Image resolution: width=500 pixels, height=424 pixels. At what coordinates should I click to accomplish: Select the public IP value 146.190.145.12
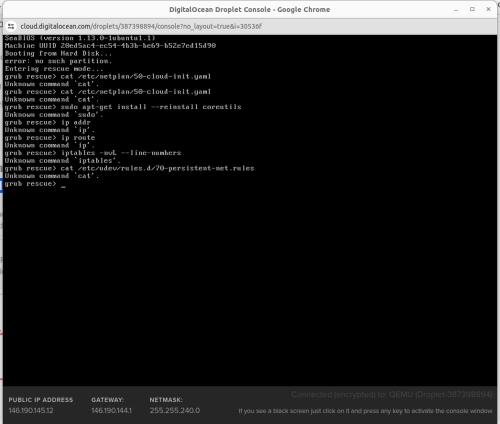click(x=31, y=411)
